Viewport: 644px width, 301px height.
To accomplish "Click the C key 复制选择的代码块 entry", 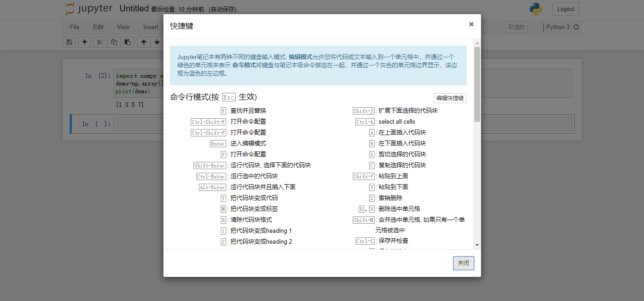I will tap(397, 166).
